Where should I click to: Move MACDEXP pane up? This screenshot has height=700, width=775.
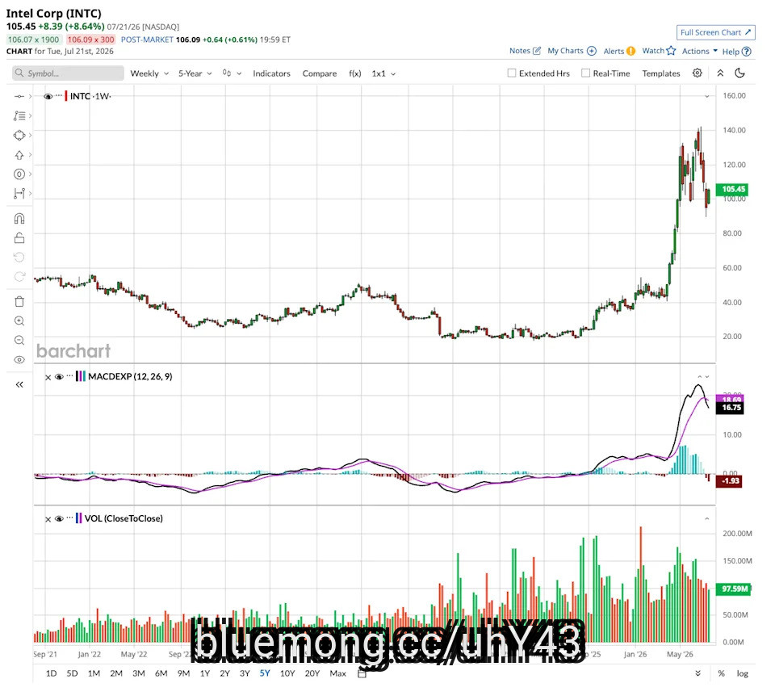699,377
